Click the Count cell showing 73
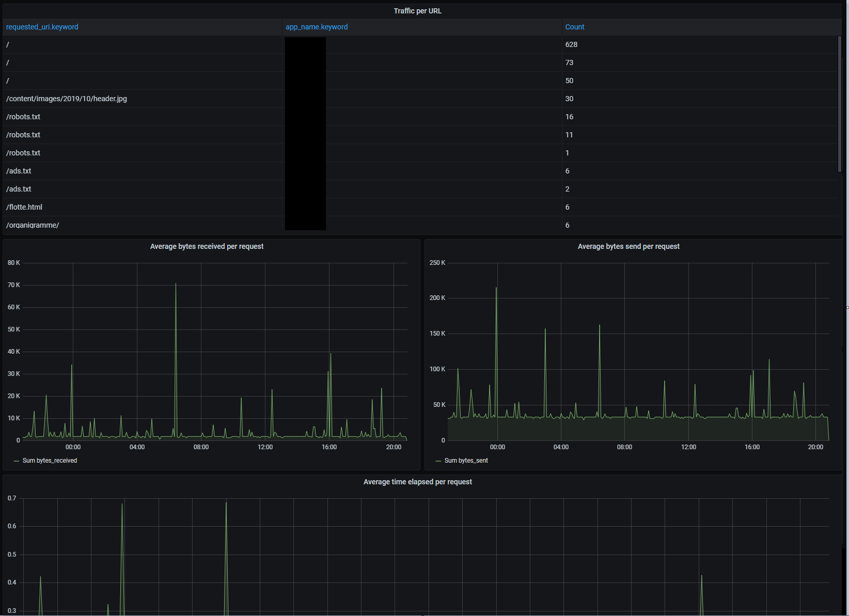This screenshot has height=616, width=849. 569,62
